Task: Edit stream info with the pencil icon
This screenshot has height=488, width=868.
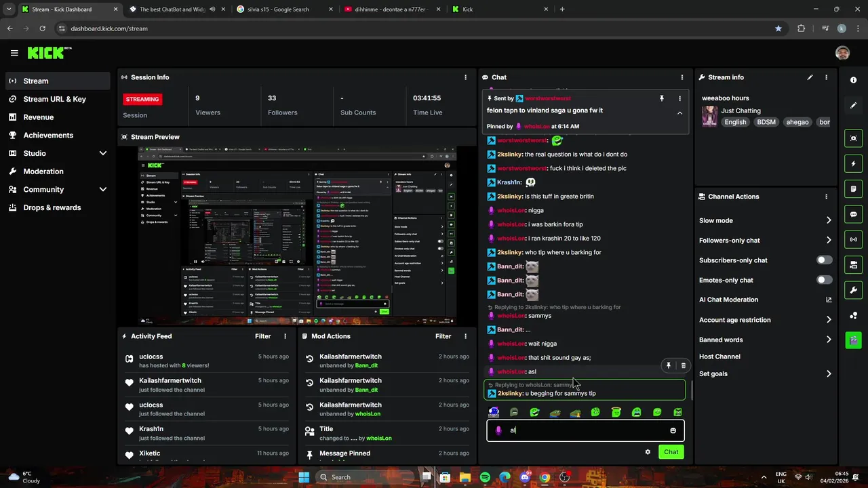Action: click(810, 77)
